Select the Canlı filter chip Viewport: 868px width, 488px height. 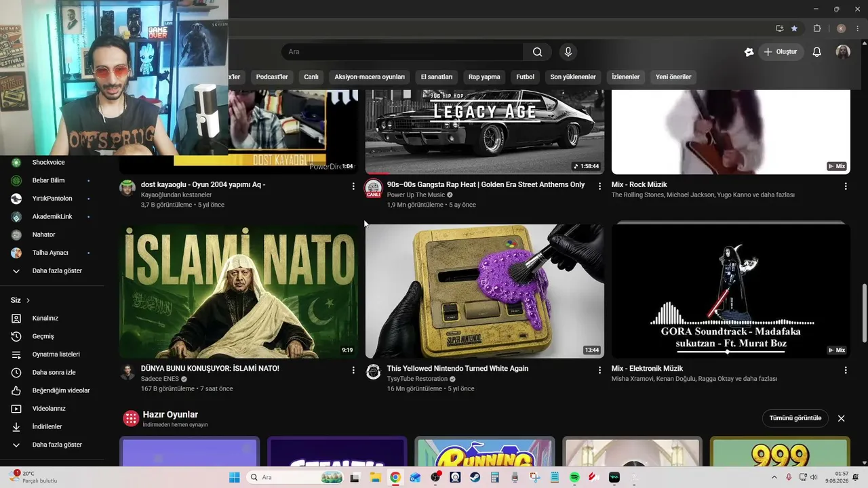(x=311, y=77)
